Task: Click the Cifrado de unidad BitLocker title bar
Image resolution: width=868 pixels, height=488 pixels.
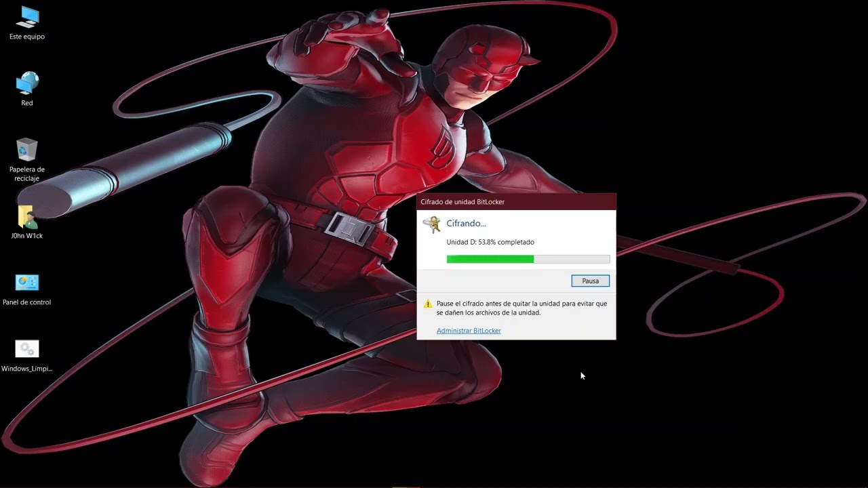Action: tap(516, 202)
